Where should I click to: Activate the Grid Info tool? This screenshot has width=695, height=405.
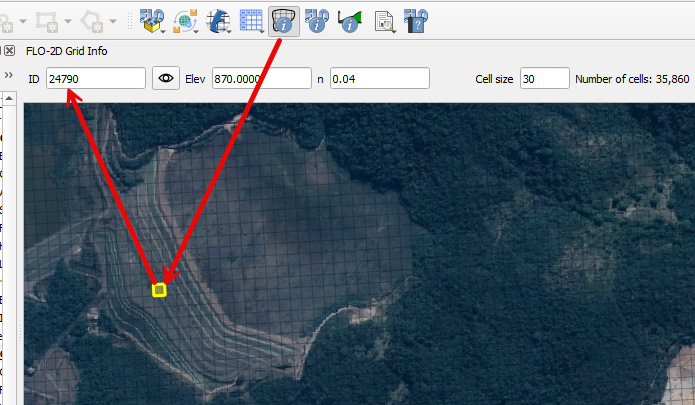click(284, 19)
